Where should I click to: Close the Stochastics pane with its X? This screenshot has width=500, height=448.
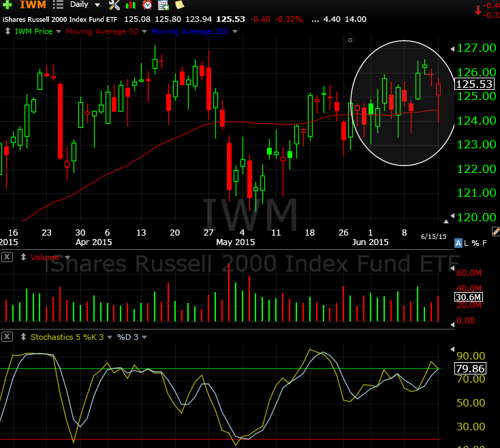[x=7, y=336]
